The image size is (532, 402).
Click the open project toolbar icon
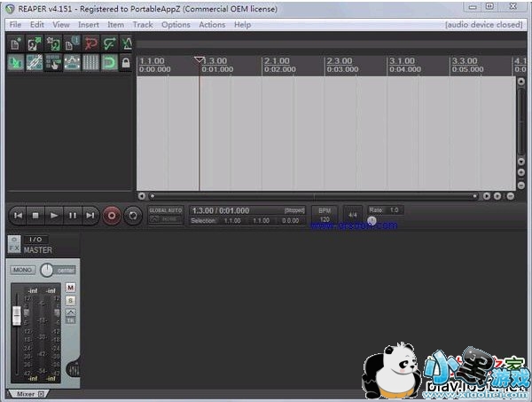coord(35,43)
